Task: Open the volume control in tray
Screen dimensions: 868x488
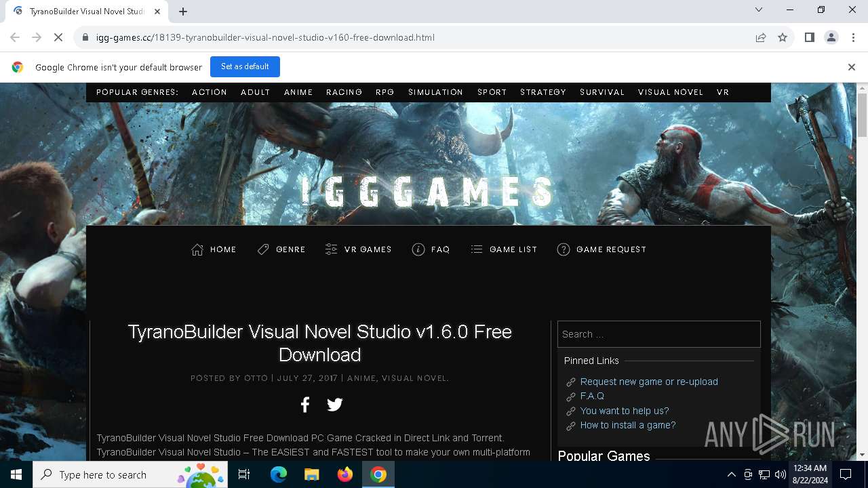Action: (780, 474)
